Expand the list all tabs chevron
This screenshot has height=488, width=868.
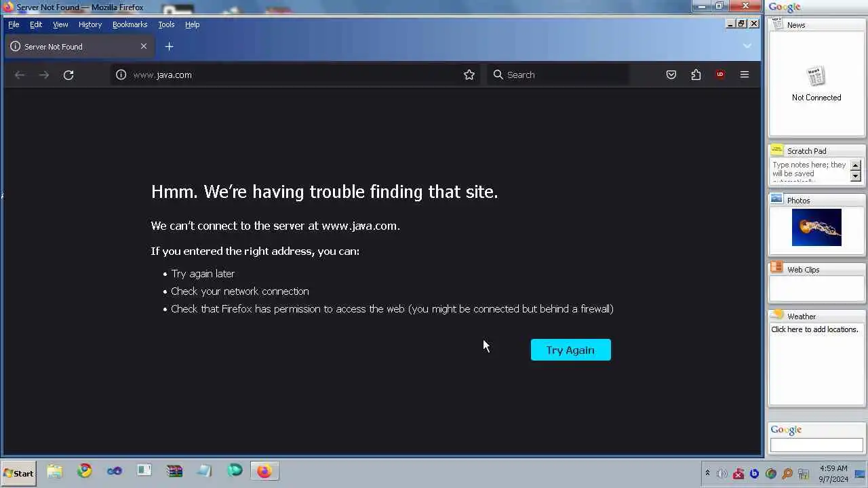pos(747,46)
